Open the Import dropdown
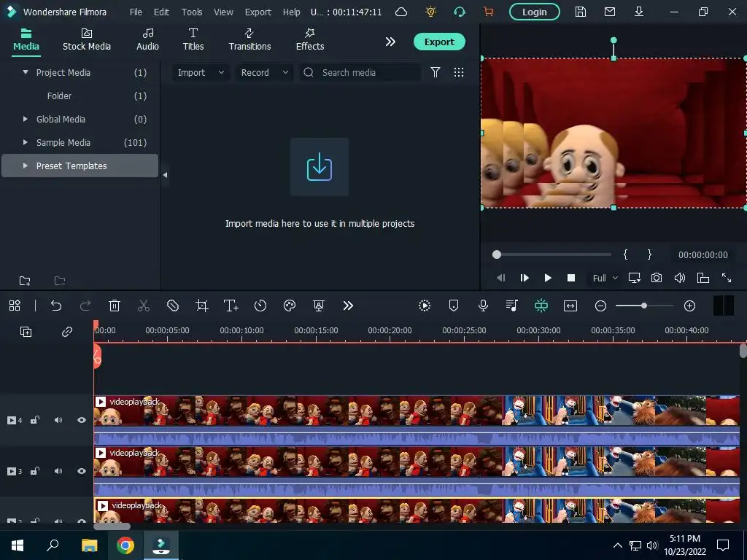Screen dimensions: 747x560 (201, 72)
